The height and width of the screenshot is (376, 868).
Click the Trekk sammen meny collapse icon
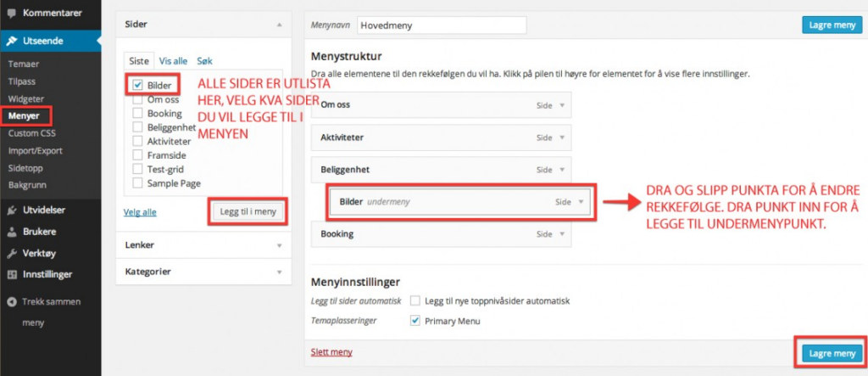[11, 302]
